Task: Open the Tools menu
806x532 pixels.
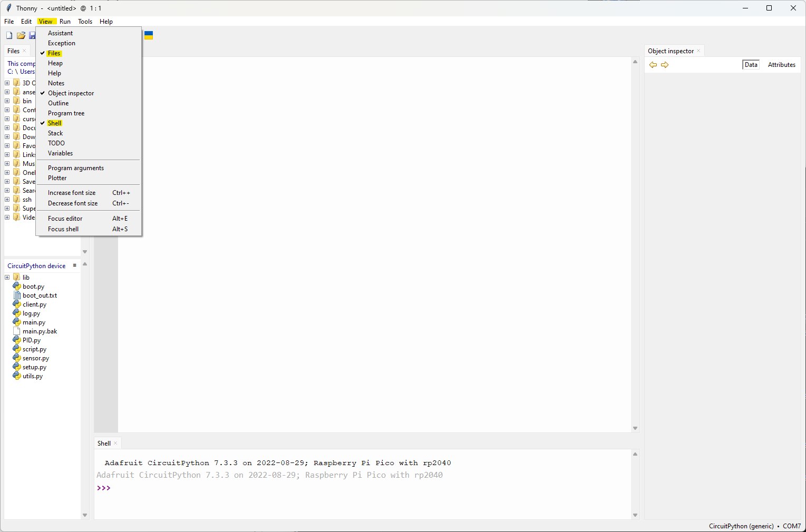Action: click(x=85, y=22)
